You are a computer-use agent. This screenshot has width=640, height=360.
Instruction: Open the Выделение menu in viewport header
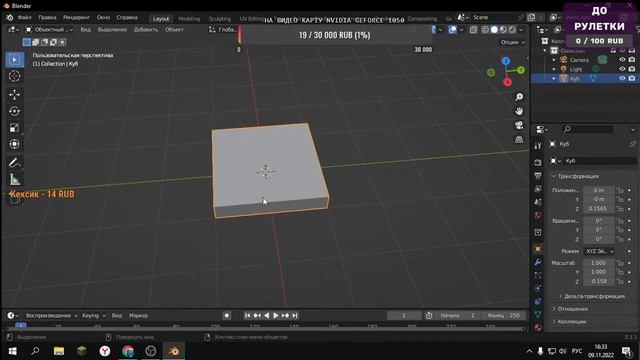pyautogui.click(x=112, y=29)
